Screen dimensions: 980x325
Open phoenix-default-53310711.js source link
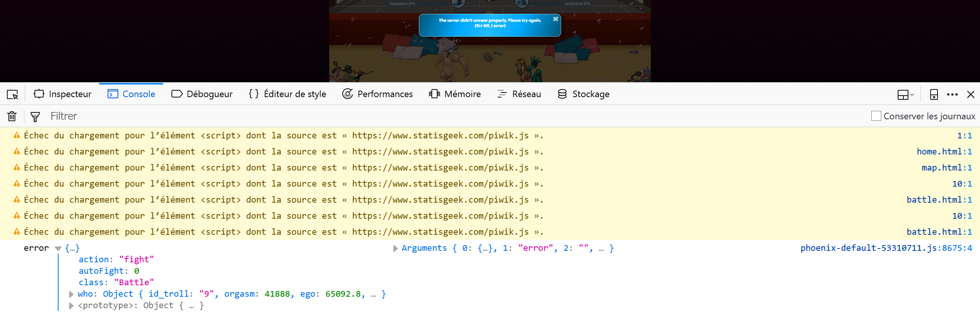click(x=886, y=248)
